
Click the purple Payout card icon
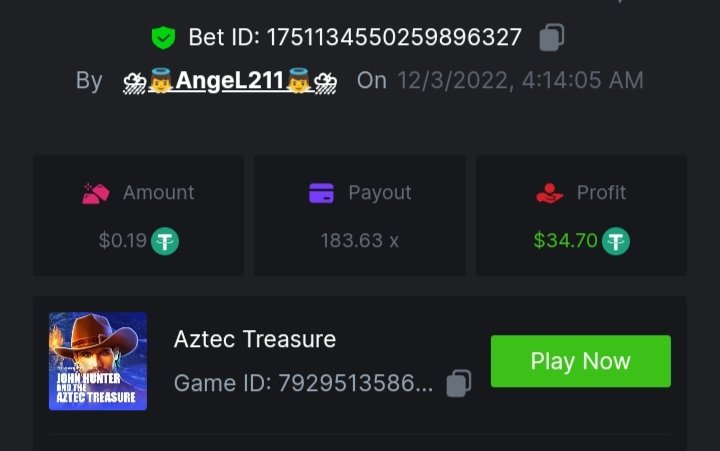(321, 193)
